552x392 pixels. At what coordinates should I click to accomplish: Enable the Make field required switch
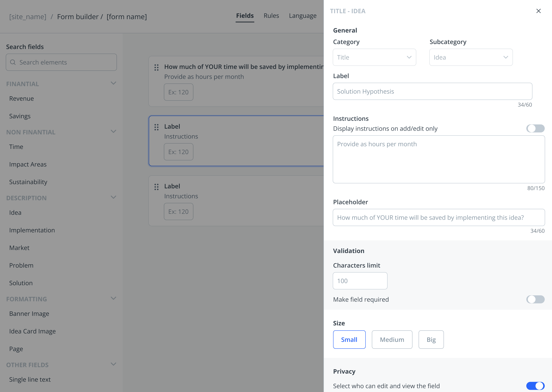535,299
